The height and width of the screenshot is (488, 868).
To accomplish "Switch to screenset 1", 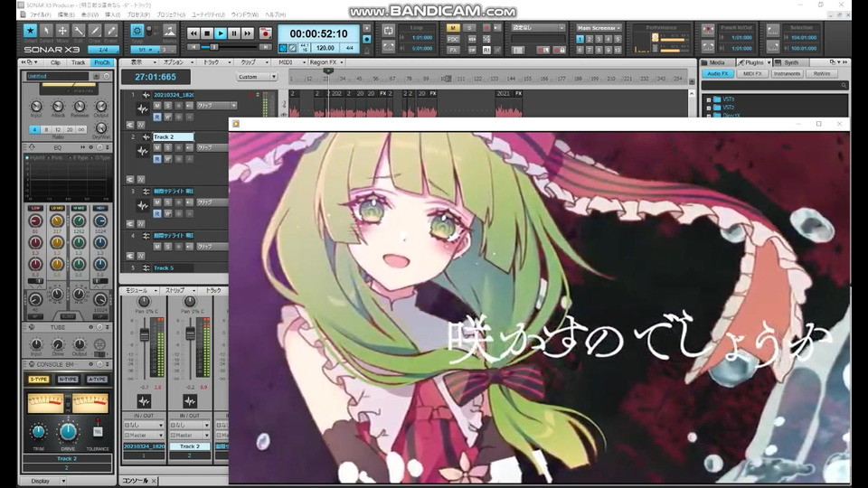I will pyautogui.click(x=580, y=39).
